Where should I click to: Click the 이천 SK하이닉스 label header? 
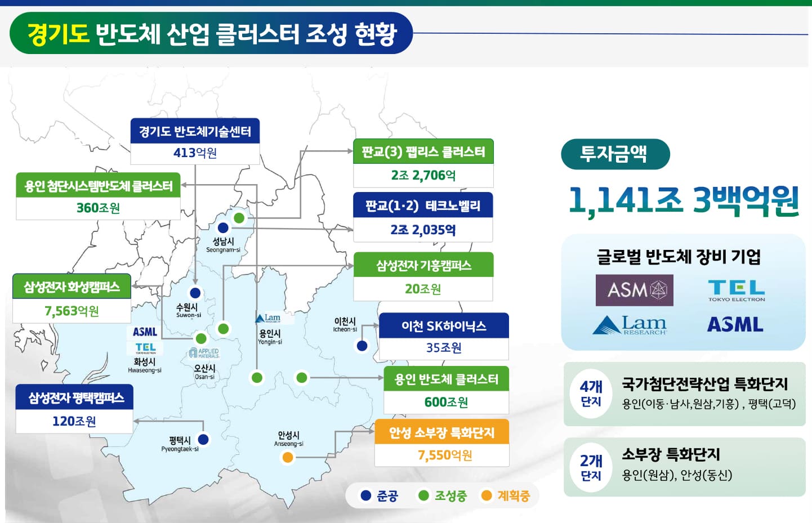(444, 326)
